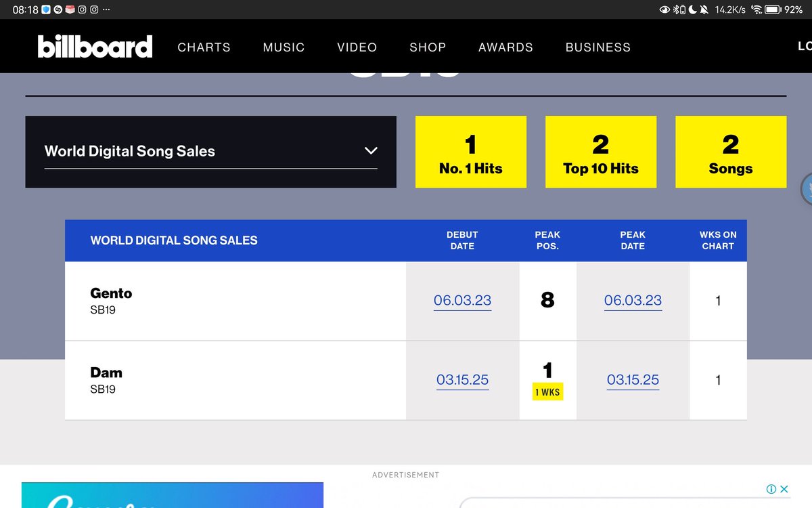Open the BUSINESS menu
Image resolution: width=812 pixels, height=508 pixels.
pos(598,47)
